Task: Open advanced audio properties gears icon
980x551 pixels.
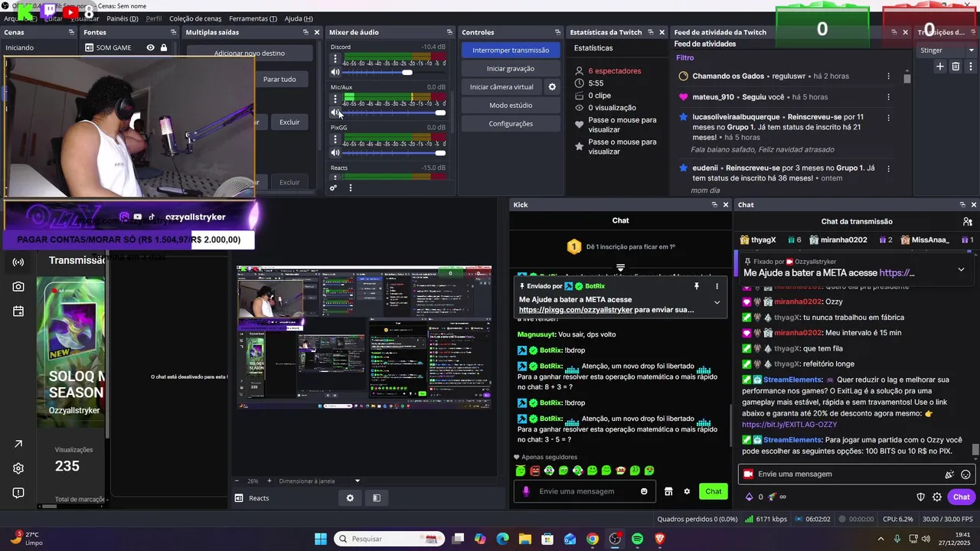Action: coord(333,187)
